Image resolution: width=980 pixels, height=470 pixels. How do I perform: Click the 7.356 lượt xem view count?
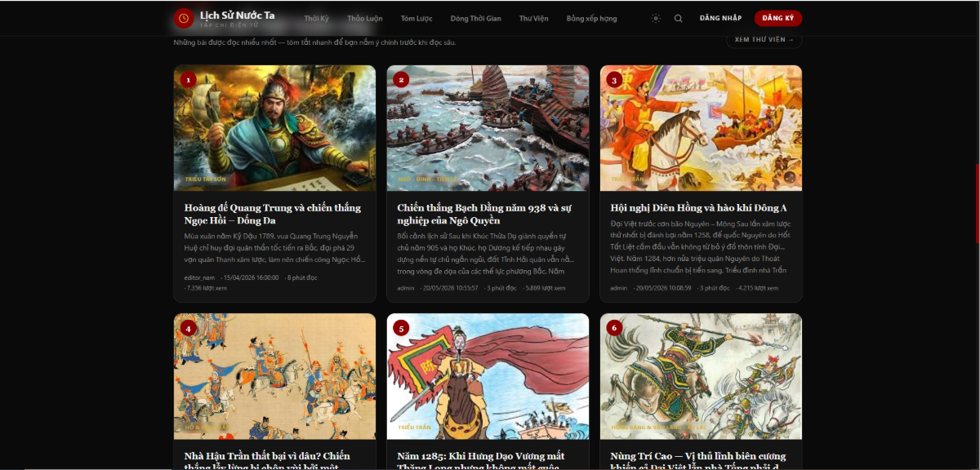pyautogui.click(x=207, y=288)
